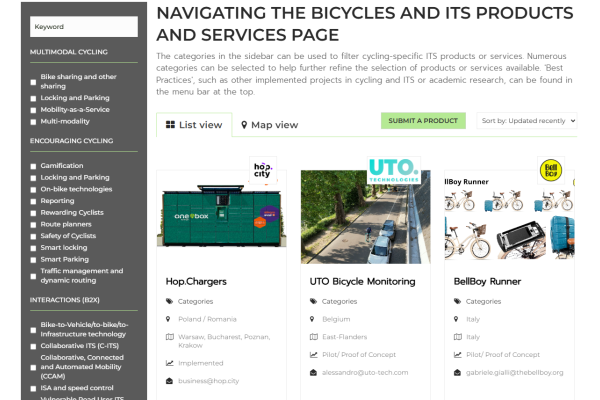This screenshot has height=400, width=600.
Task: Click the BellBoy yellow logo badge
Action: tap(549, 168)
